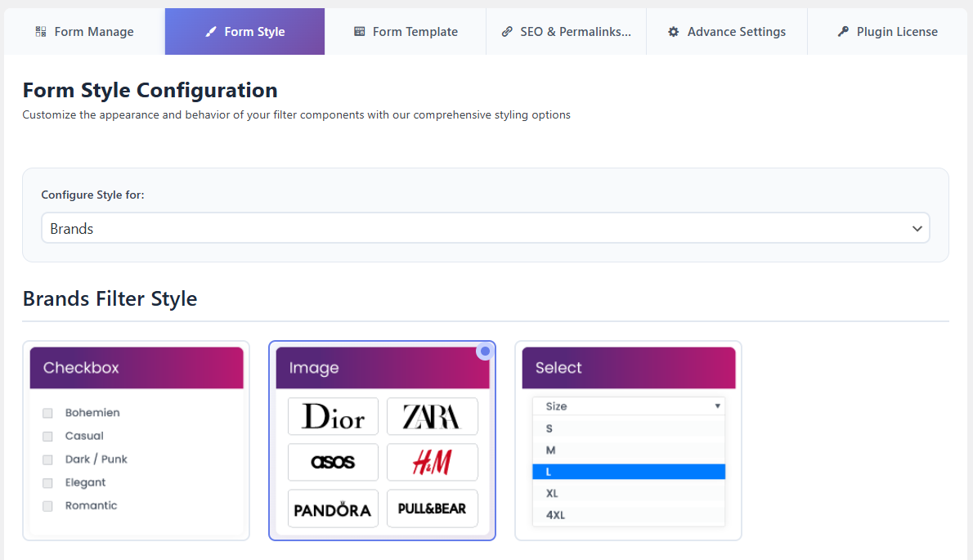Click the chevron arrow of the Brands dropdown
The image size is (973, 560).
tap(917, 228)
